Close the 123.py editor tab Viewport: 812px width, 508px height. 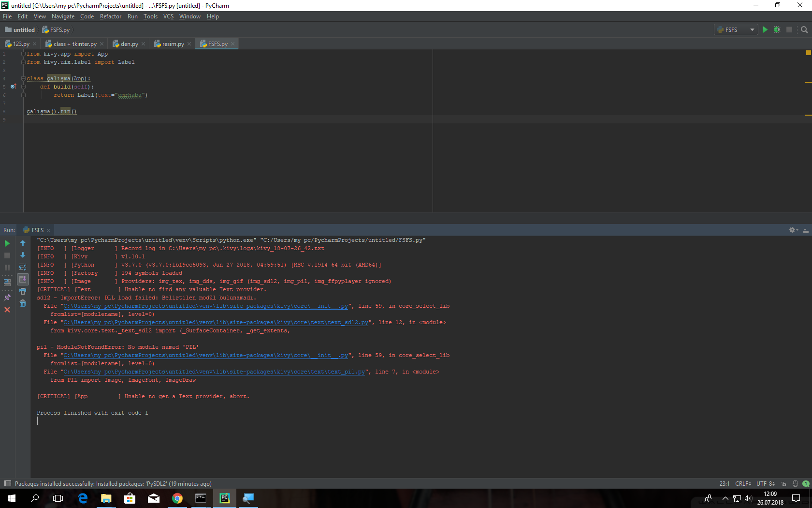coord(35,44)
